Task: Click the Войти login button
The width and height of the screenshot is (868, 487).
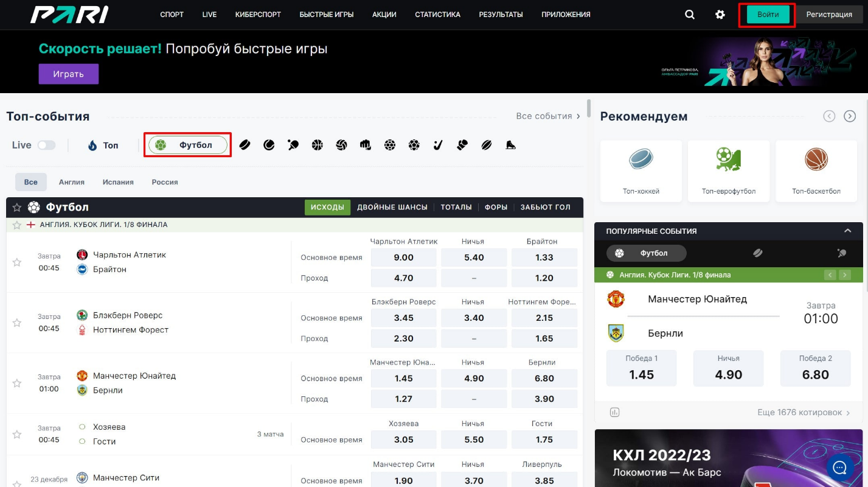Action: (767, 15)
